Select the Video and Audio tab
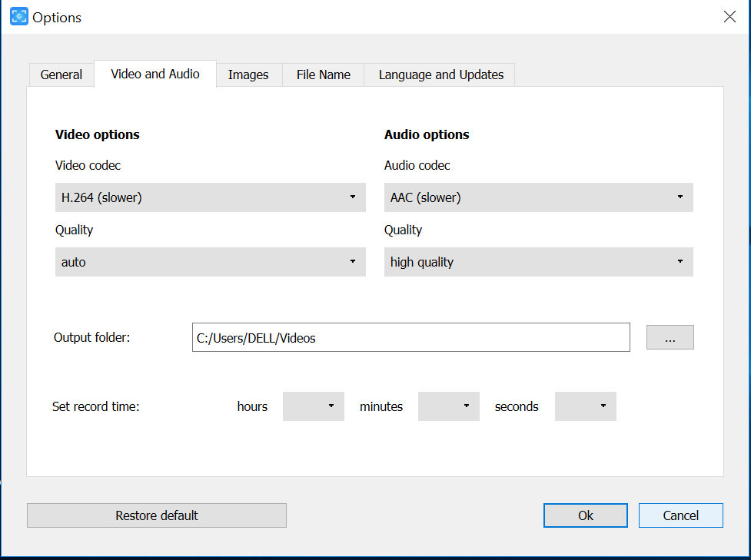The image size is (751, 560). (155, 74)
